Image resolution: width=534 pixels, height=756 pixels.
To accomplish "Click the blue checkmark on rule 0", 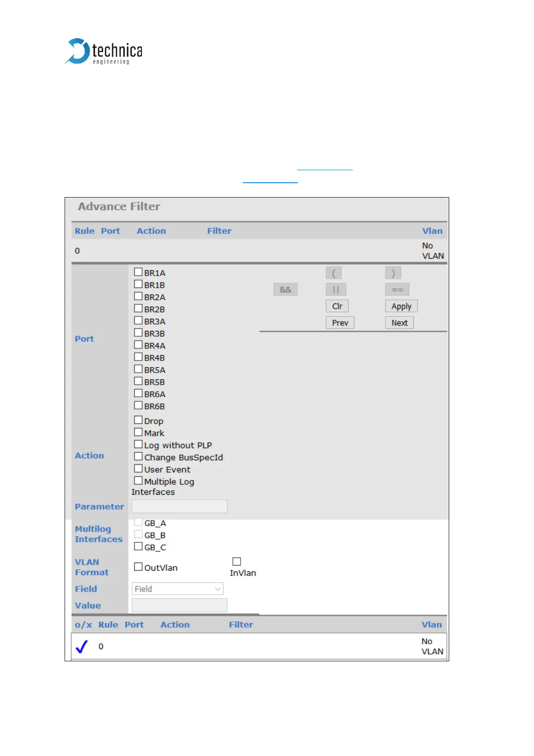I will pyautogui.click(x=82, y=646).
